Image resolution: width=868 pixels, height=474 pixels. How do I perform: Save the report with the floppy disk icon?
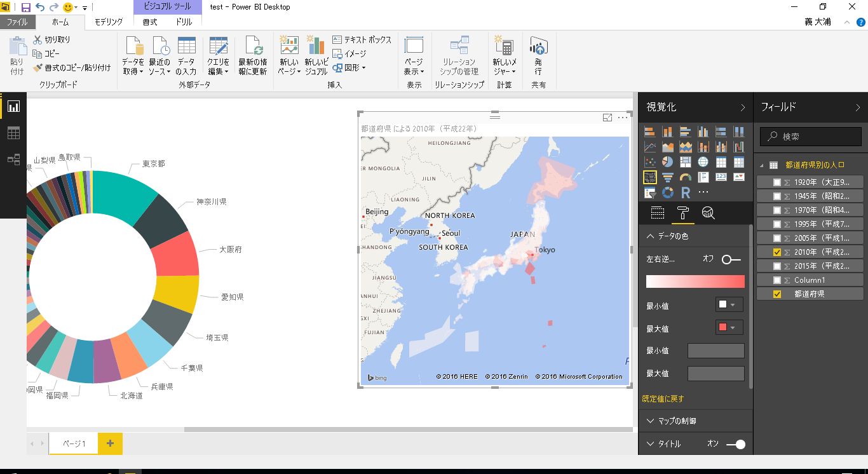26,8
